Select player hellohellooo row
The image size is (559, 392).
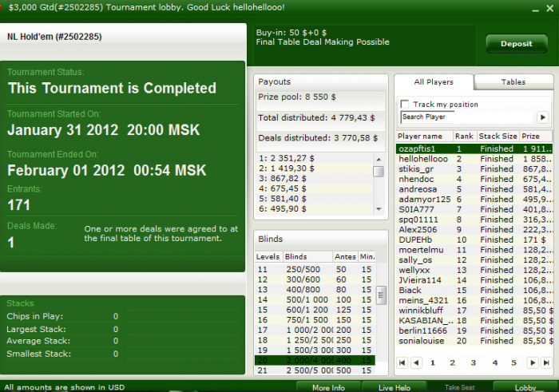474,159
